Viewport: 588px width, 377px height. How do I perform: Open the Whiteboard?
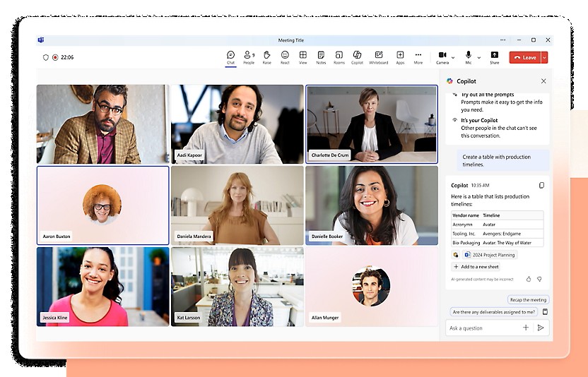[x=378, y=58]
